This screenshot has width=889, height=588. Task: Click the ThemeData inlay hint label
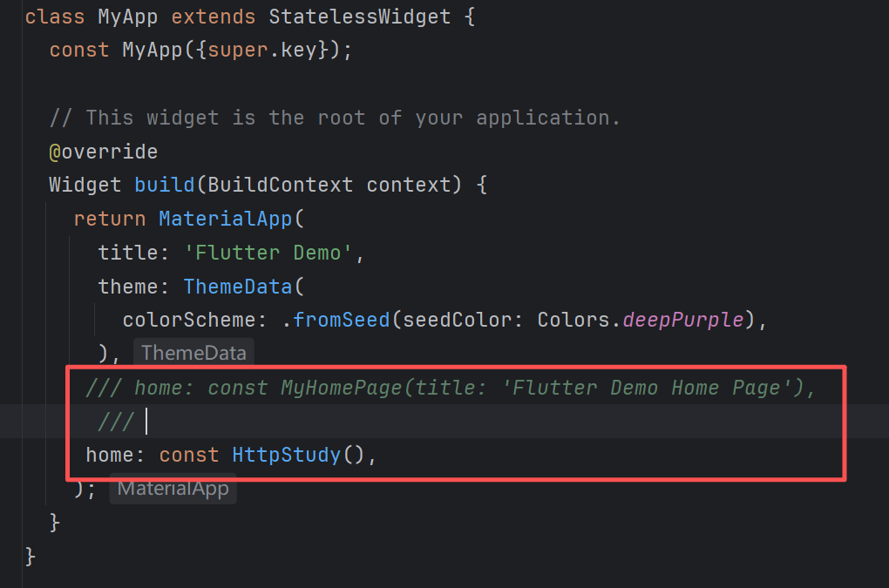tap(193, 353)
